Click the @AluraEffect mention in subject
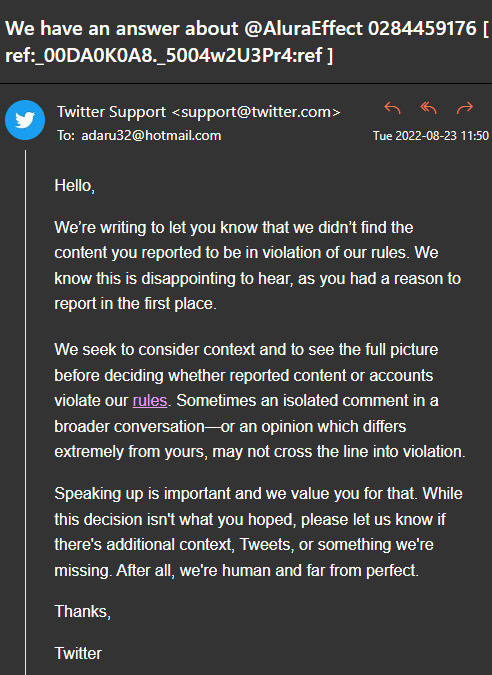Viewport: 492px width, 675px height. (x=303, y=29)
